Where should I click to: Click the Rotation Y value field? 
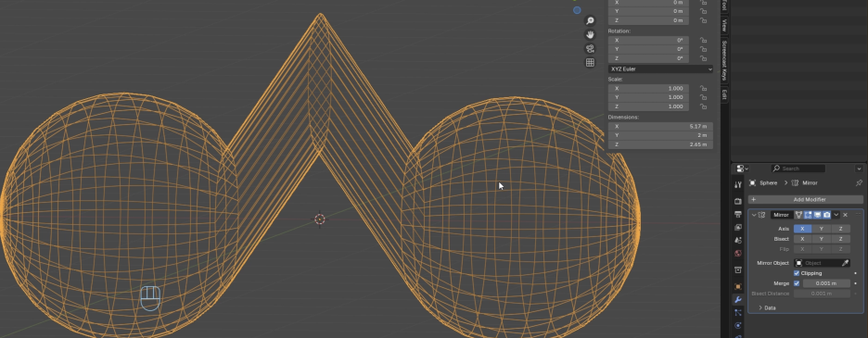[648, 49]
